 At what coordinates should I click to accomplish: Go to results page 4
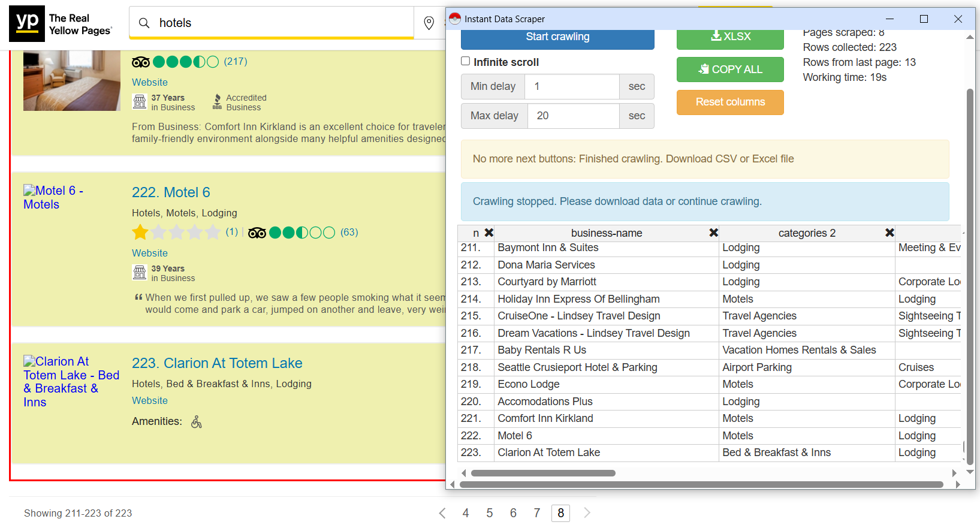coord(466,513)
